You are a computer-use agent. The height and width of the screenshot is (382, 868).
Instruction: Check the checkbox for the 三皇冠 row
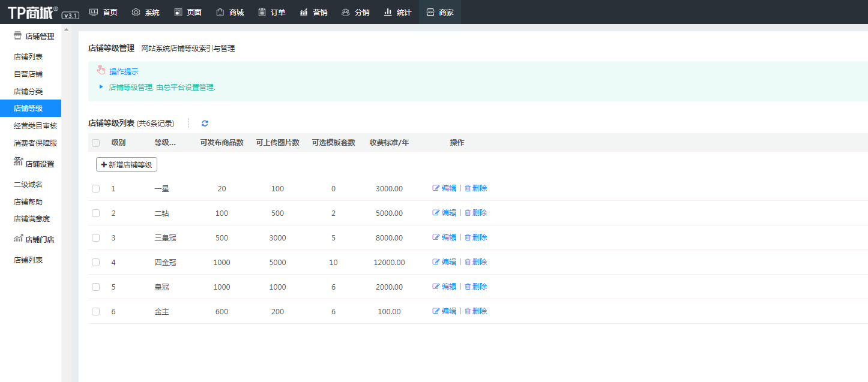coord(95,237)
